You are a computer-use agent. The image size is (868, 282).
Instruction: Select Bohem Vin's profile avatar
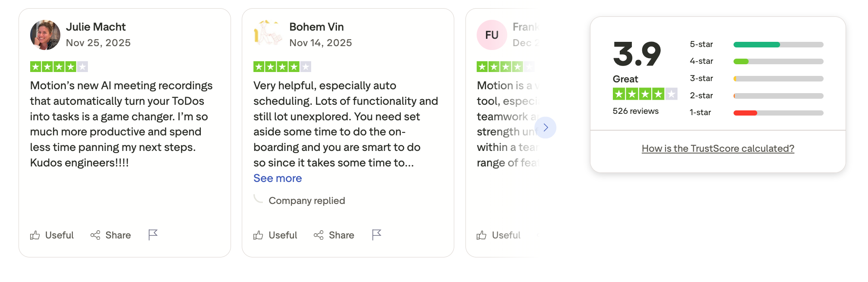point(268,34)
